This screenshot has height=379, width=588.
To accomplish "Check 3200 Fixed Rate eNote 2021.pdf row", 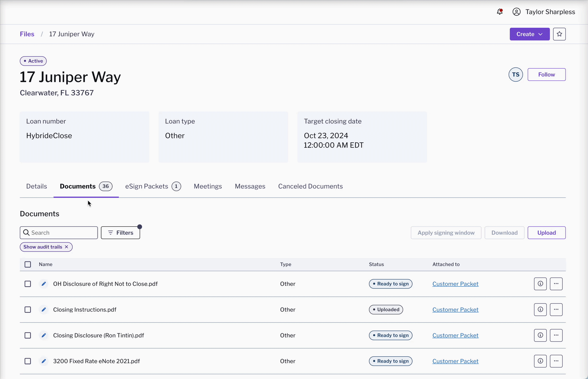I will click(28, 361).
